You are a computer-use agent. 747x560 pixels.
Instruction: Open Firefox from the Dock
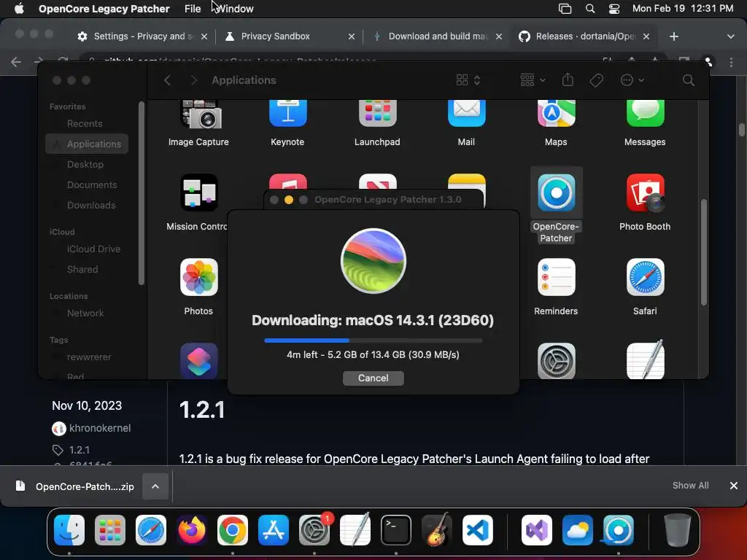(x=192, y=530)
